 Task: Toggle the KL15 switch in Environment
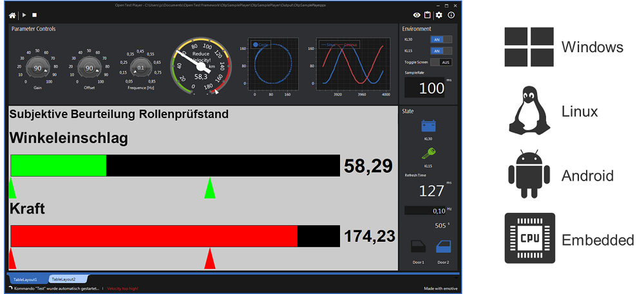(x=441, y=50)
